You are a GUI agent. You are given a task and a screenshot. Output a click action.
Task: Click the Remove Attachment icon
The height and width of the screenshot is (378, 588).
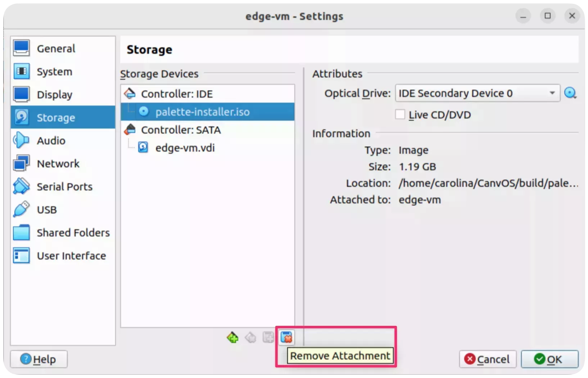point(286,337)
